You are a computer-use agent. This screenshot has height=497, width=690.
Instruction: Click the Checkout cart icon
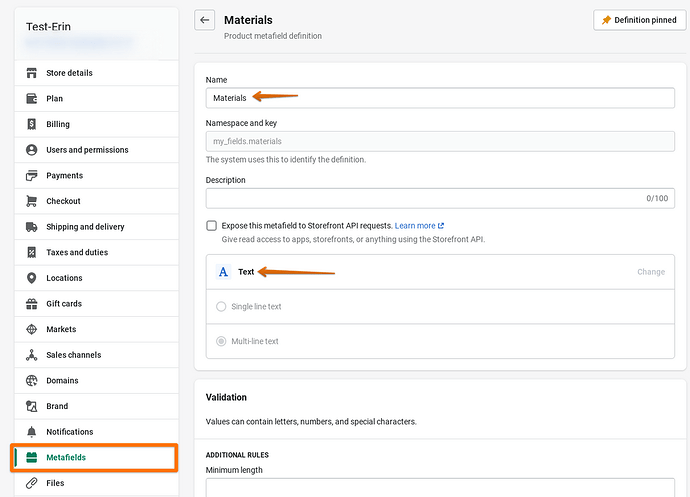(x=32, y=201)
